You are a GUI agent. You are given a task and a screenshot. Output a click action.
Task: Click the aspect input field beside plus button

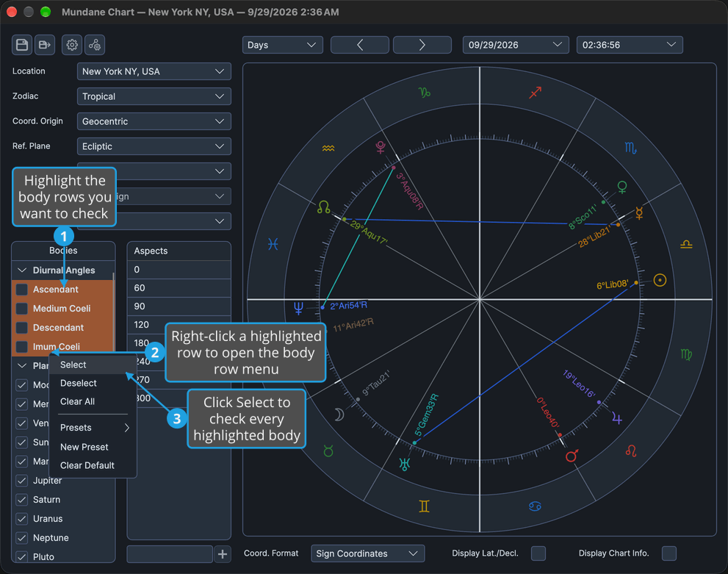tap(170, 554)
